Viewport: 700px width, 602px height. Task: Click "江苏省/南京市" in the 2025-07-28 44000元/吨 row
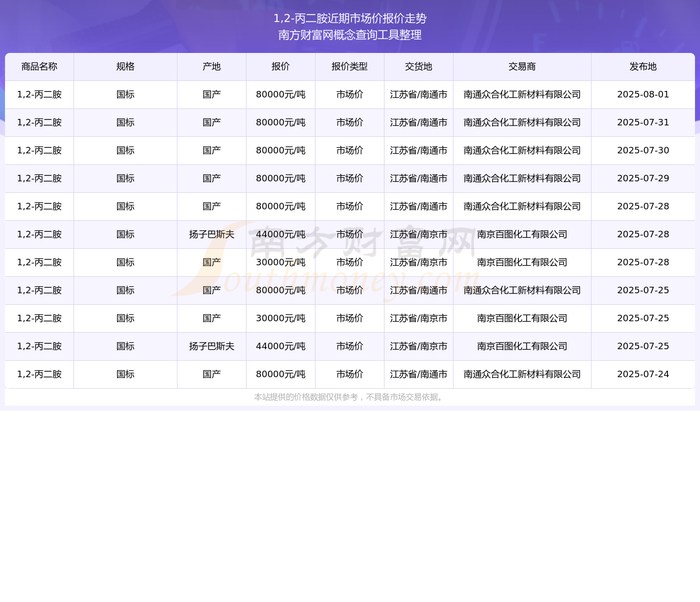pos(419,234)
